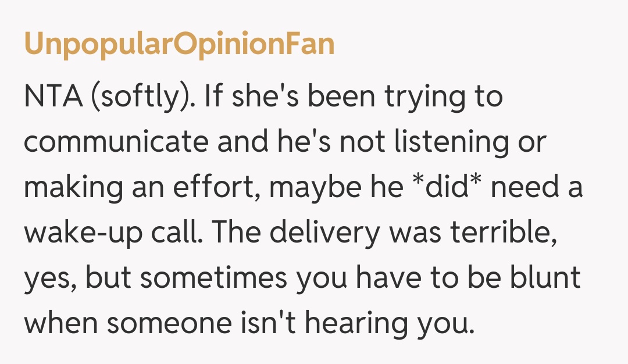
Task: Click the word "sometimes" in the comment
Action: pyautogui.click(x=214, y=278)
